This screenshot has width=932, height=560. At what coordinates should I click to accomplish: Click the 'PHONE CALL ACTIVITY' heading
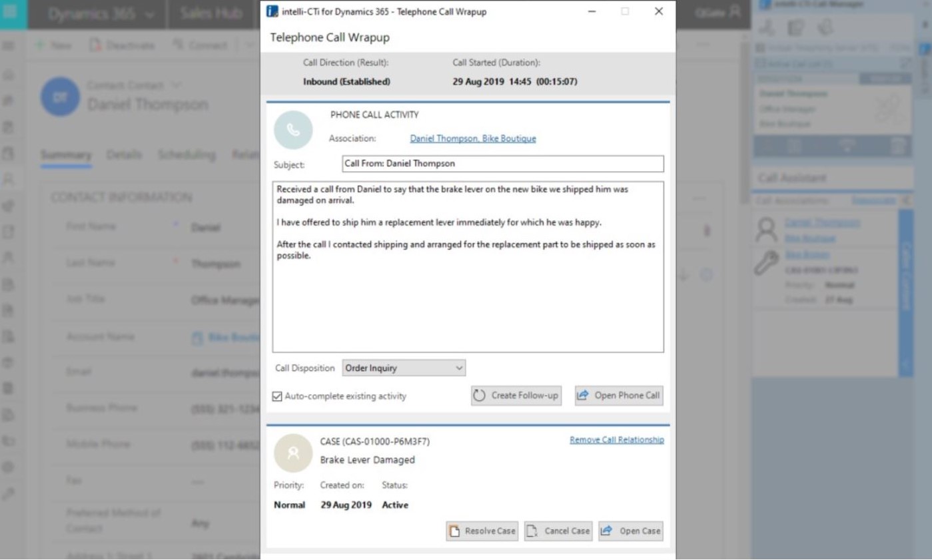(374, 115)
